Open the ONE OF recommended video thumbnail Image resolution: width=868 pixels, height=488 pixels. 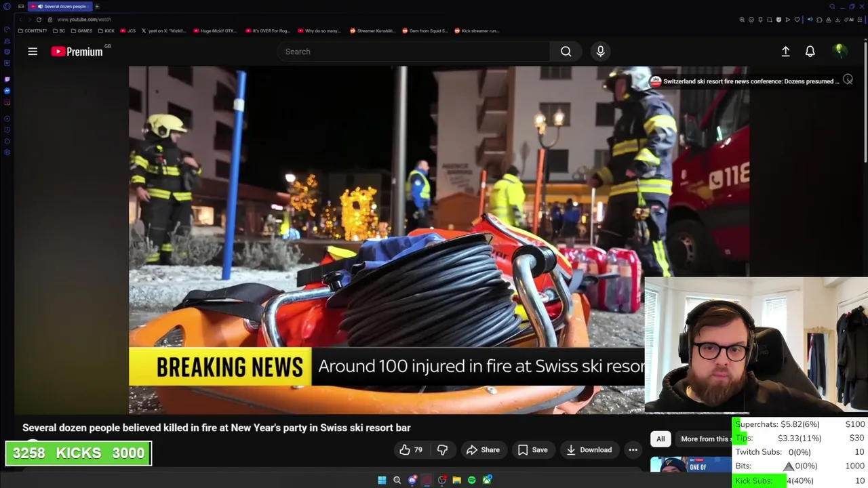pos(690,465)
